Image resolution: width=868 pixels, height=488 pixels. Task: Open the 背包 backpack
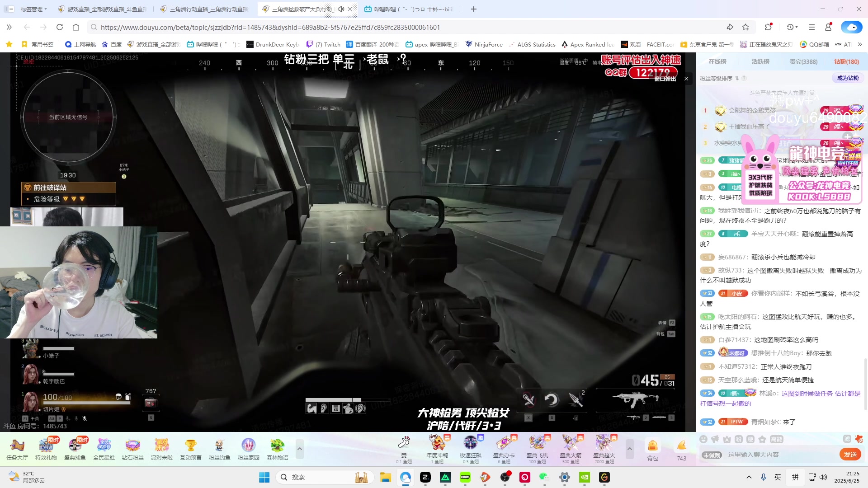coord(653,450)
